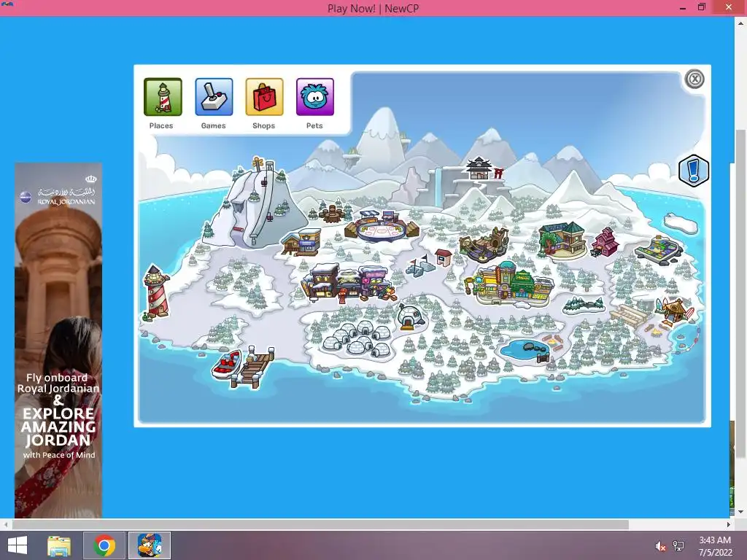This screenshot has height=560, width=747.
Task: Open File Explorer from taskbar
Action: pyautogui.click(x=59, y=545)
